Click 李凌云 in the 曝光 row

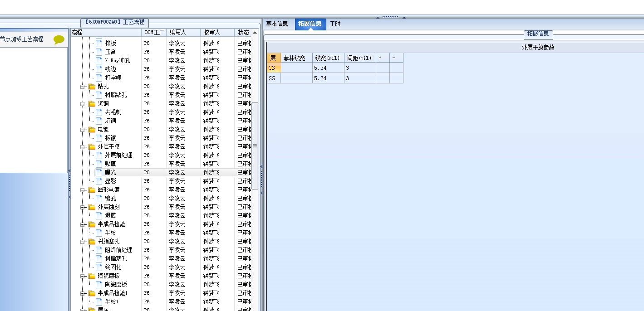[x=177, y=172]
